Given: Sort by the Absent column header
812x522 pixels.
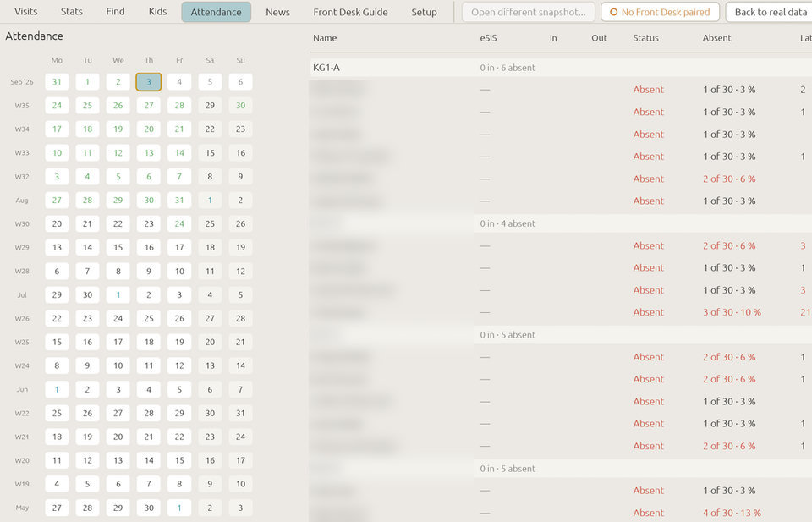Looking at the screenshot, I should click(x=716, y=38).
